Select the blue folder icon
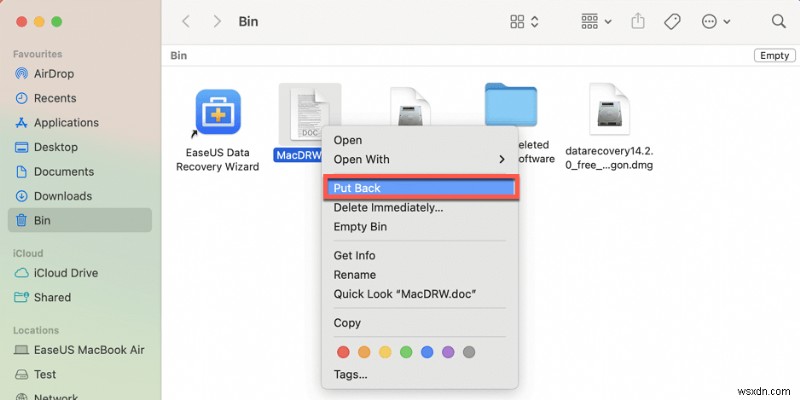Screen dimensions: 800x400 (511, 105)
